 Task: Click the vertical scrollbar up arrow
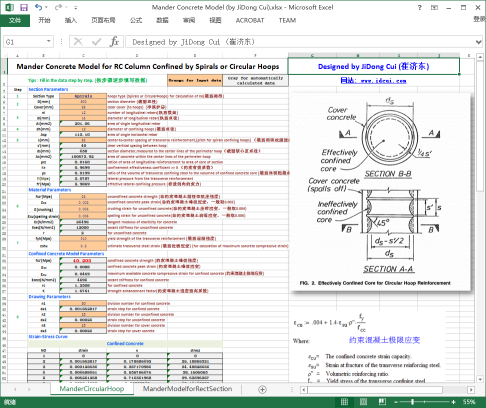point(480,57)
